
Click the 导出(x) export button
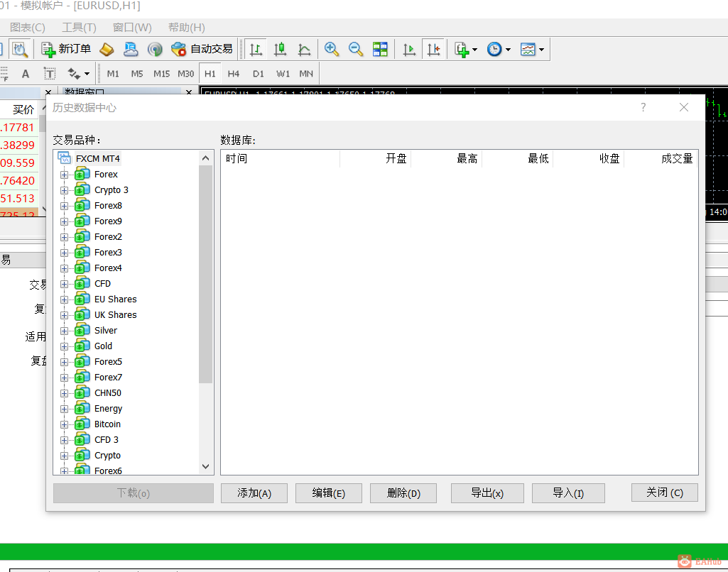click(x=487, y=493)
